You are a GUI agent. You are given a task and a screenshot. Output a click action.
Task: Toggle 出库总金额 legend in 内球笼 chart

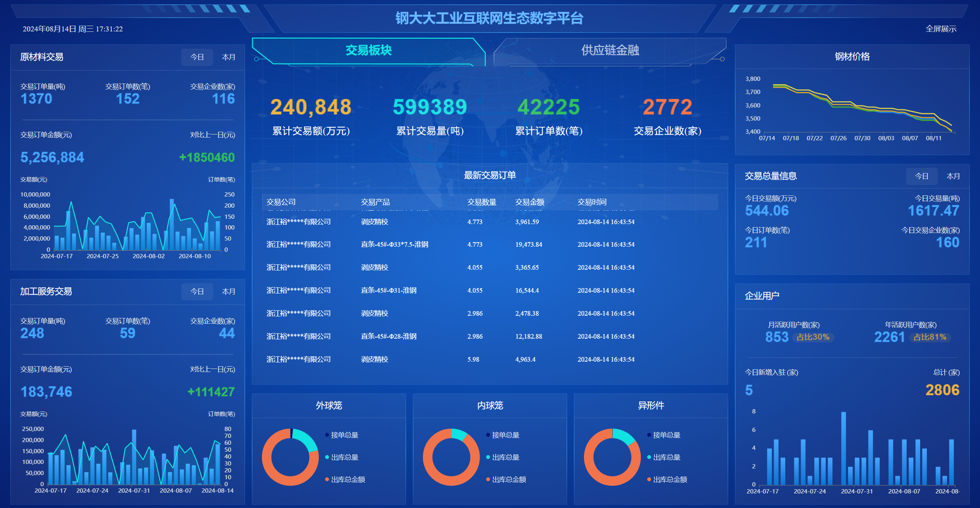[506, 479]
